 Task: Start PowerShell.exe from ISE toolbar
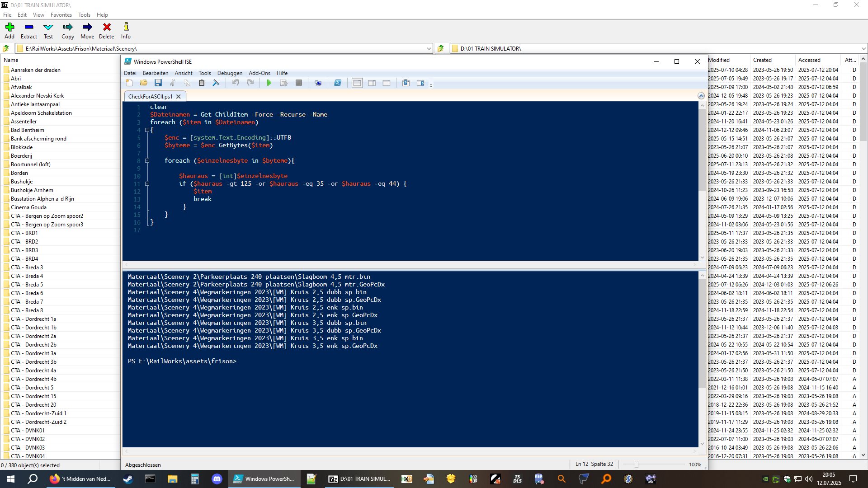coord(338,83)
